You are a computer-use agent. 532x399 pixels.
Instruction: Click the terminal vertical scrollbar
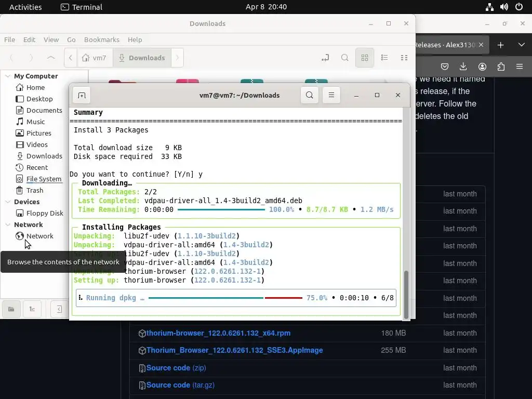click(x=406, y=295)
